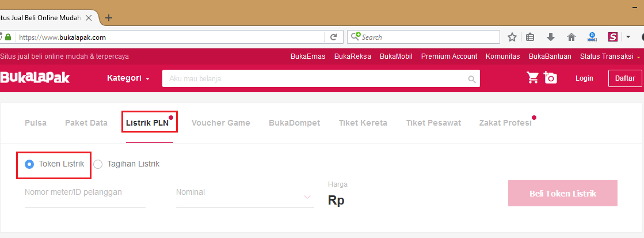Click the Nomor meter/ID pelanggan field

pos(85,197)
